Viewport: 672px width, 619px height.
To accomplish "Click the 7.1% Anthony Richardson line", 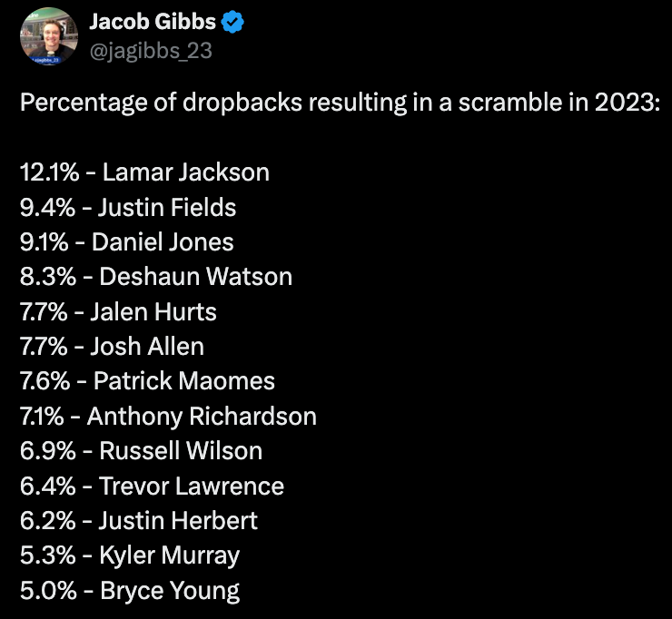I will 168,417.
